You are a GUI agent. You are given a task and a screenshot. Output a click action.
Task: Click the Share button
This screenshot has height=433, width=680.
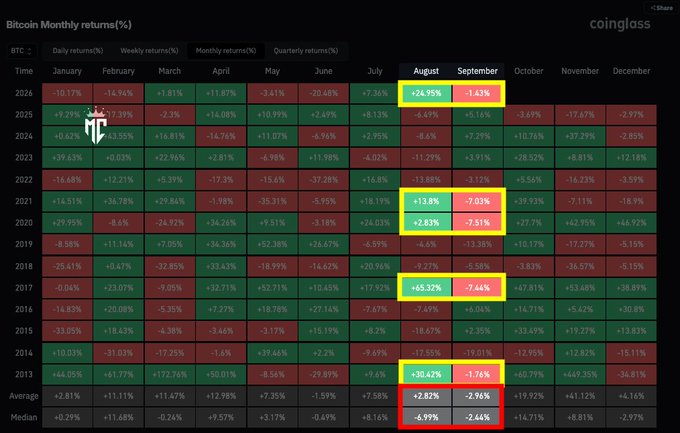point(662,8)
